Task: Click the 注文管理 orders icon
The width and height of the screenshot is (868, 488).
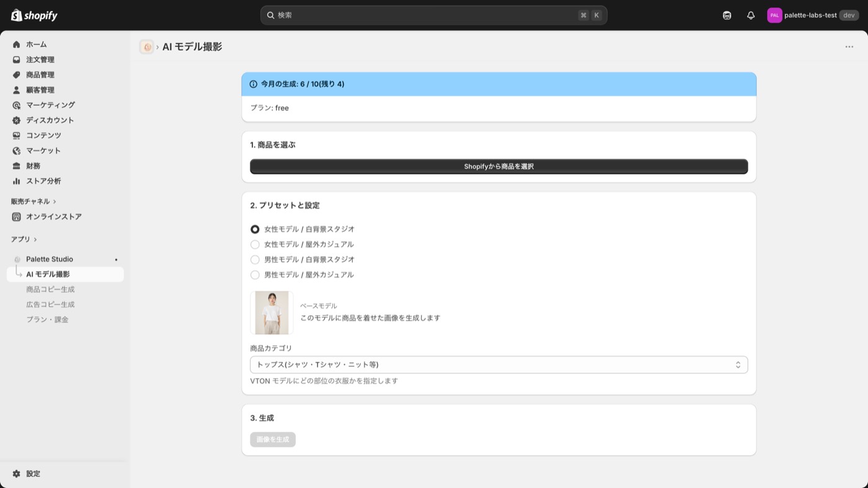Action: 17,60
